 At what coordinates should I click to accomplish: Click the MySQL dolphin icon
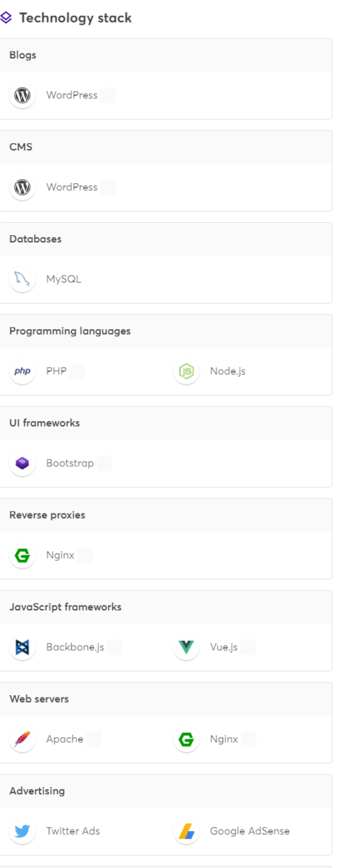(22, 279)
